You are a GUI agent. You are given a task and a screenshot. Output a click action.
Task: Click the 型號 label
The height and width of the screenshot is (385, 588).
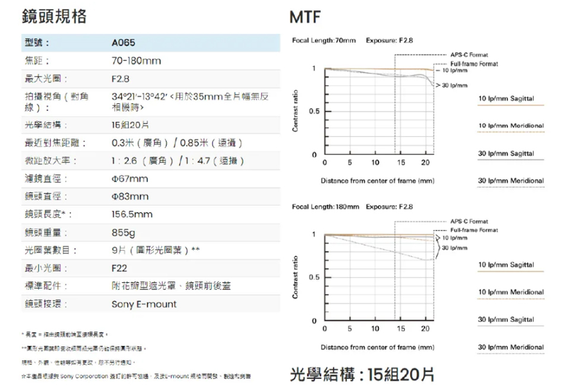point(37,43)
